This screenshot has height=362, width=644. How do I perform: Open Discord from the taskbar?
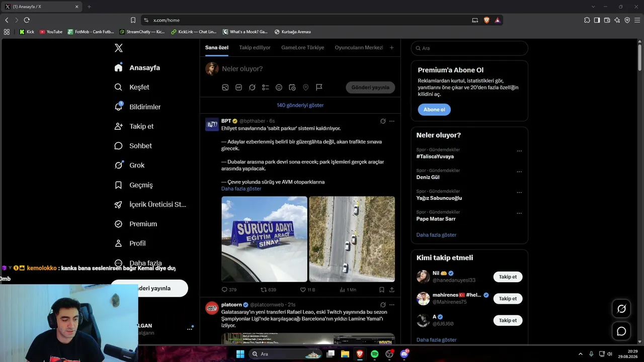click(404, 354)
